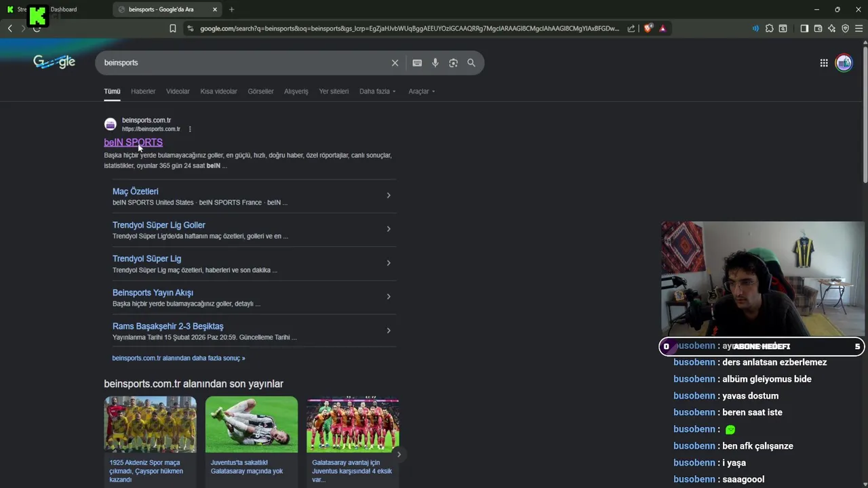Clear the search box with the X icon
868x488 pixels.
click(395, 63)
